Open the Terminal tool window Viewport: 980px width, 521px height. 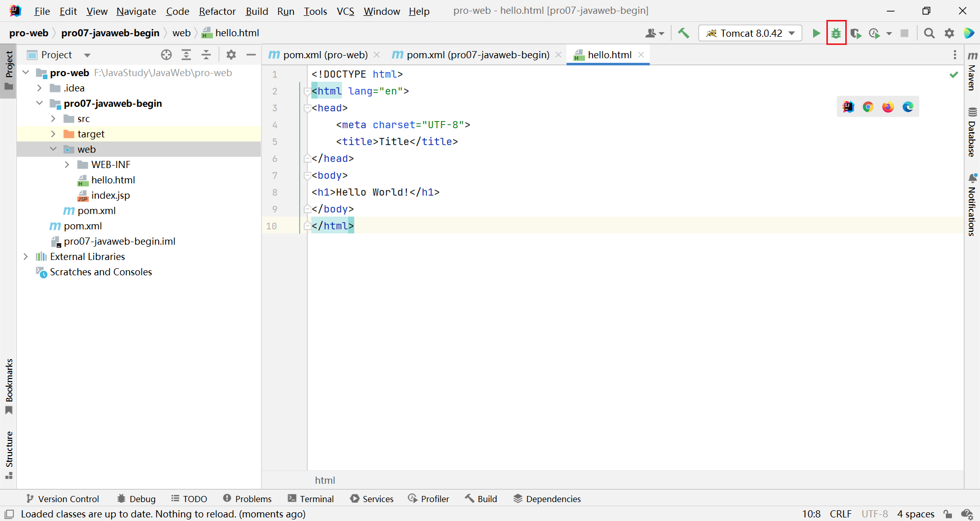pyautogui.click(x=311, y=499)
